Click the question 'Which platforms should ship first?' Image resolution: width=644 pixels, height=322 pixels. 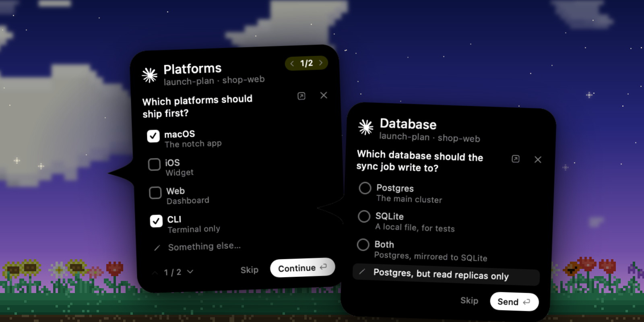[x=197, y=106]
